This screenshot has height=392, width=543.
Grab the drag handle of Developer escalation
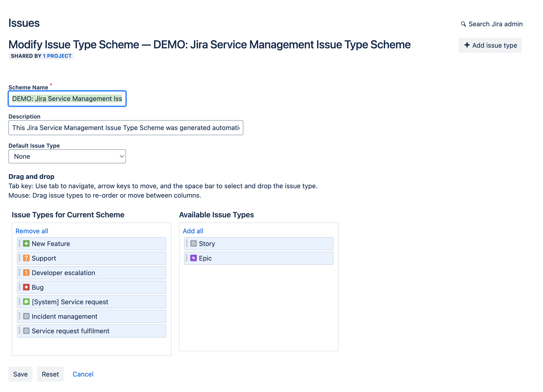point(20,273)
